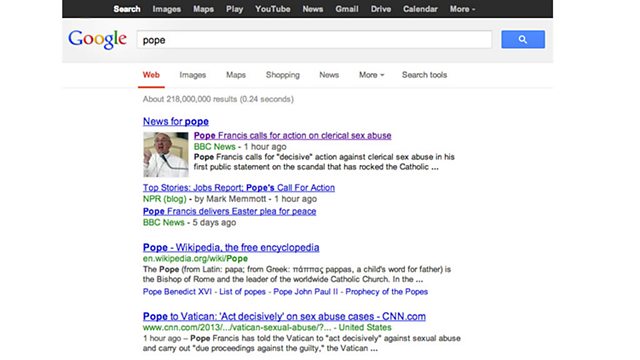This screenshot has height=360, width=640.
Task: Open 'Search tools' options
Action: (424, 75)
